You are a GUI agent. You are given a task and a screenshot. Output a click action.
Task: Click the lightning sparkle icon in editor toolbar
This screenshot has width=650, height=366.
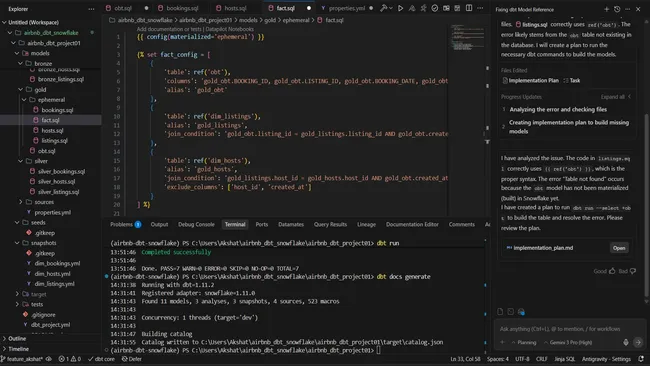click(x=423, y=8)
